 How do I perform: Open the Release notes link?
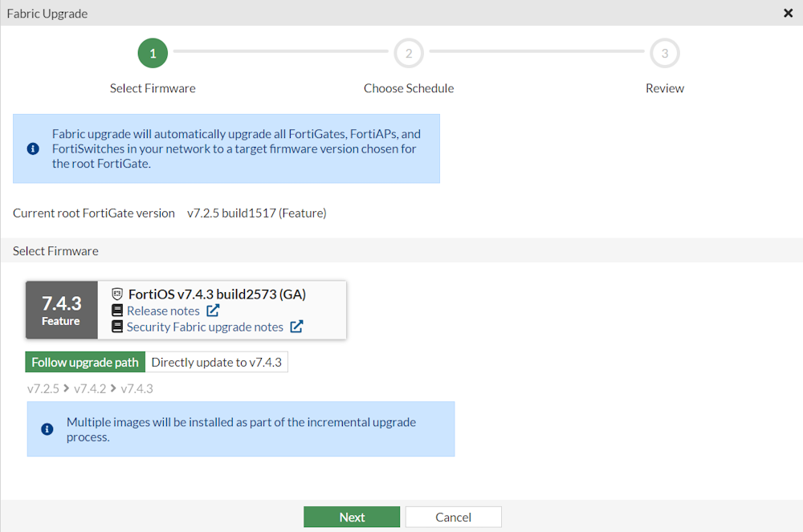163,311
